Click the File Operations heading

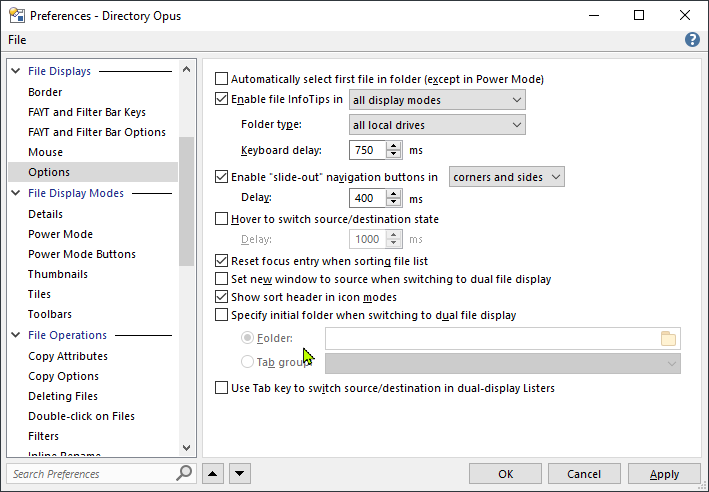[67, 335]
